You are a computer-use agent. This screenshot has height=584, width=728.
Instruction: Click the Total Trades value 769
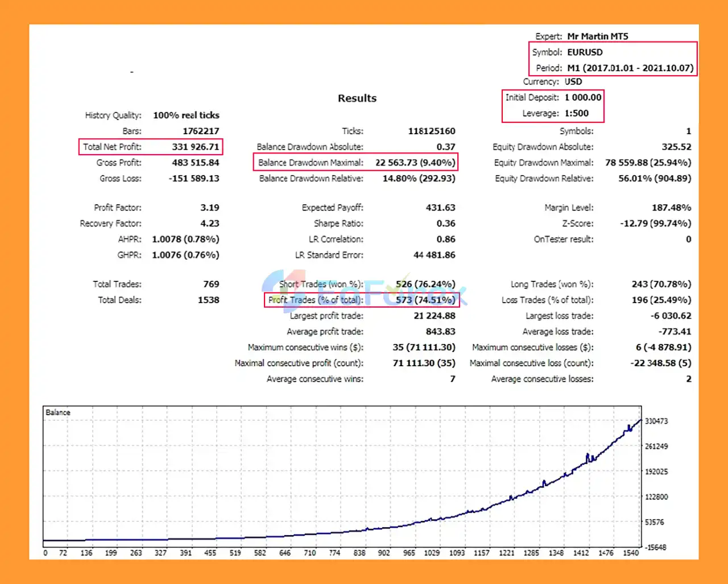(211, 284)
